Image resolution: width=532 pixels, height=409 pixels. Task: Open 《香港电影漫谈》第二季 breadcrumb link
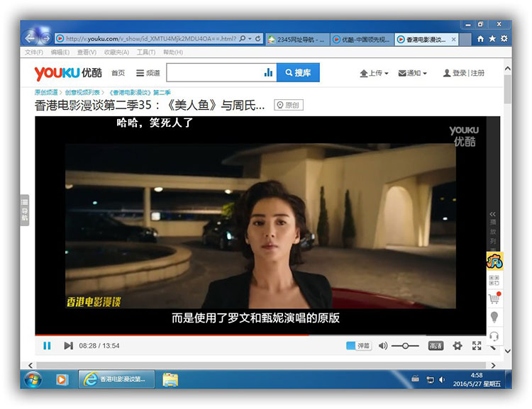point(140,92)
